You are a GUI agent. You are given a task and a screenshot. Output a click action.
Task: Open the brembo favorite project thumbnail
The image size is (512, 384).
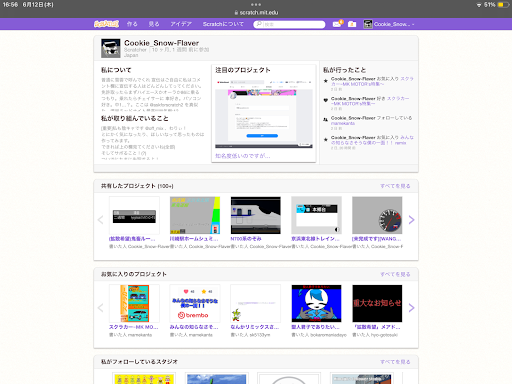point(195,303)
